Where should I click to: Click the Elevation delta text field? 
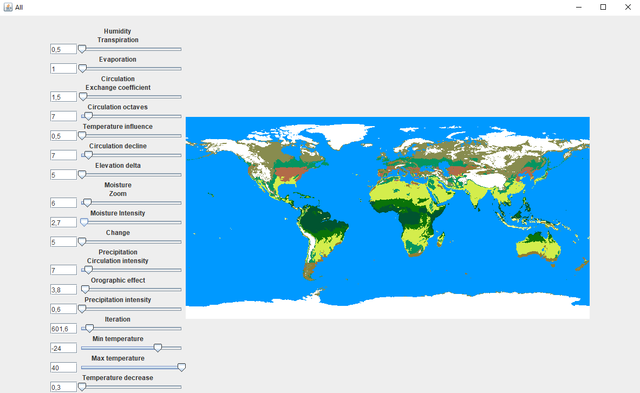[x=63, y=175]
